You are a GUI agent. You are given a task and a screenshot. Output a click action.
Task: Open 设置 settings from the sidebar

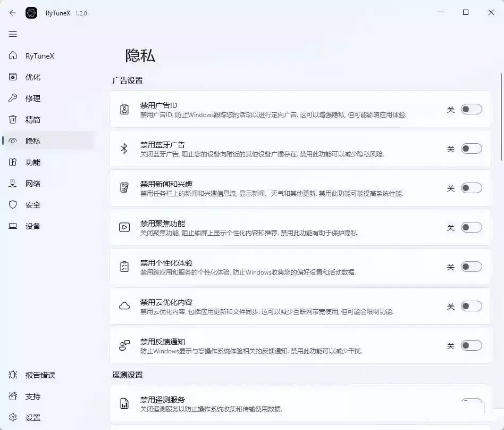pos(33,418)
